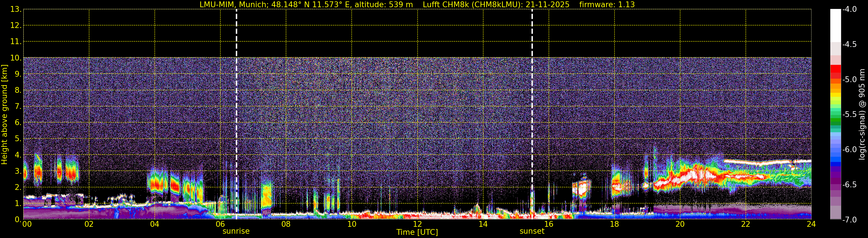The width and height of the screenshot is (868, 238).
Task: Click the "04" hour tick on the time axis
Action: click(155, 224)
